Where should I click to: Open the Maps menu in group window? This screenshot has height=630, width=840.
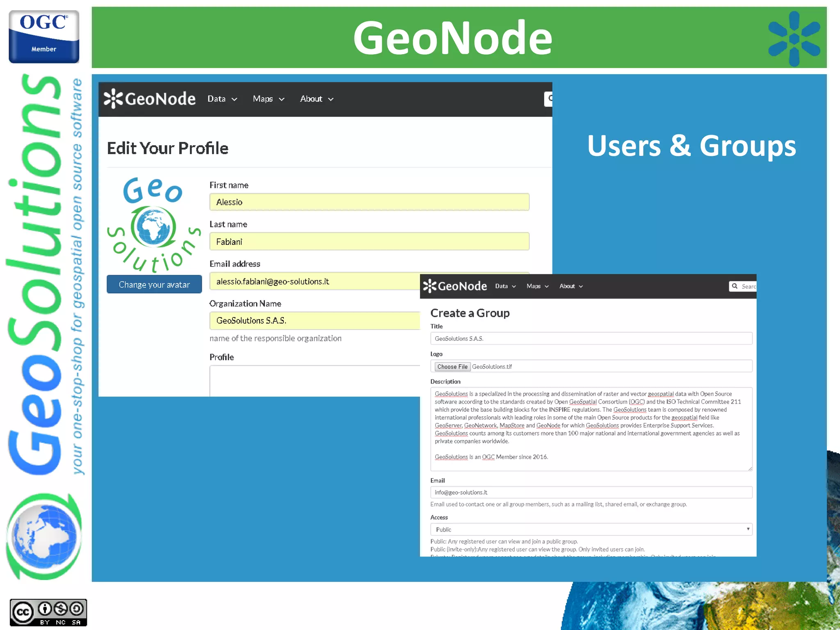pyautogui.click(x=538, y=286)
